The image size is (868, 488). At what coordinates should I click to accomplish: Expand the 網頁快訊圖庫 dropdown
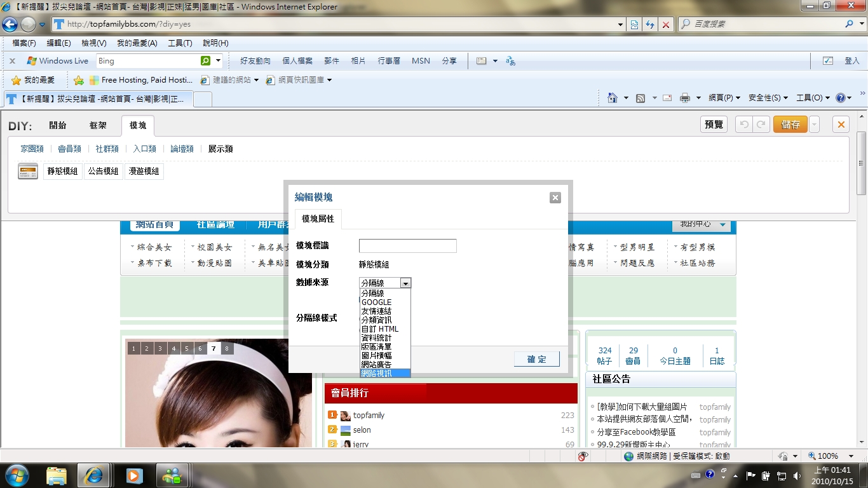click(329, 80)
